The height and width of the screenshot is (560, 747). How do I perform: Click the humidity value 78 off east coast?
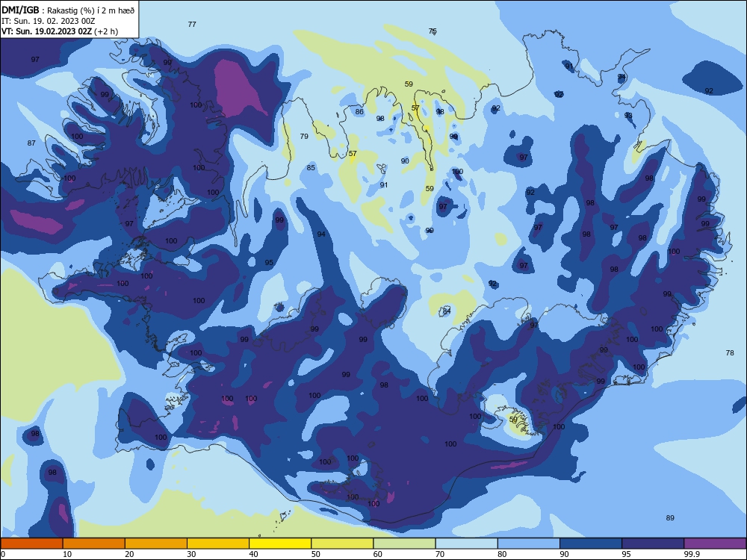(730, 353)
